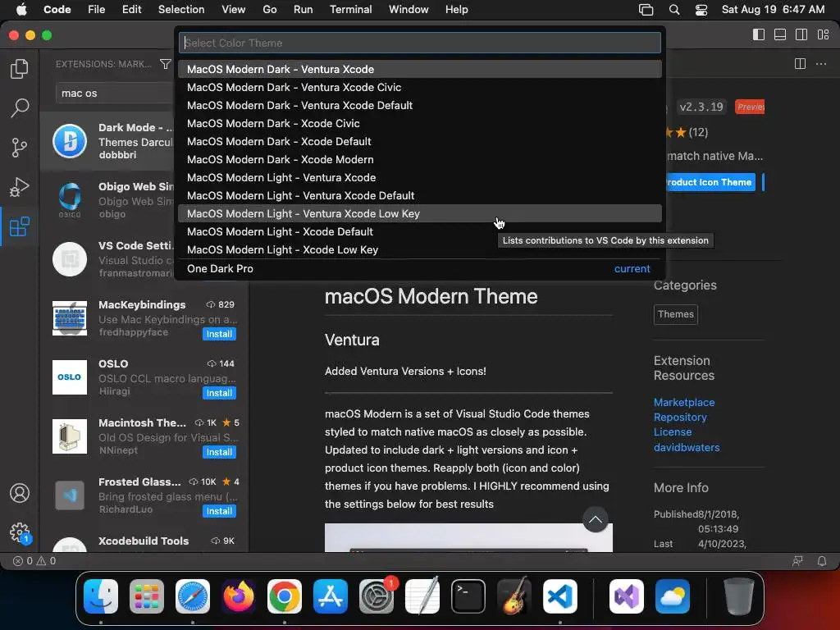The width and height of the screenshot is (840, 630).
Task: Open Google Chrome from the Dock
Action: coord(285,596)
